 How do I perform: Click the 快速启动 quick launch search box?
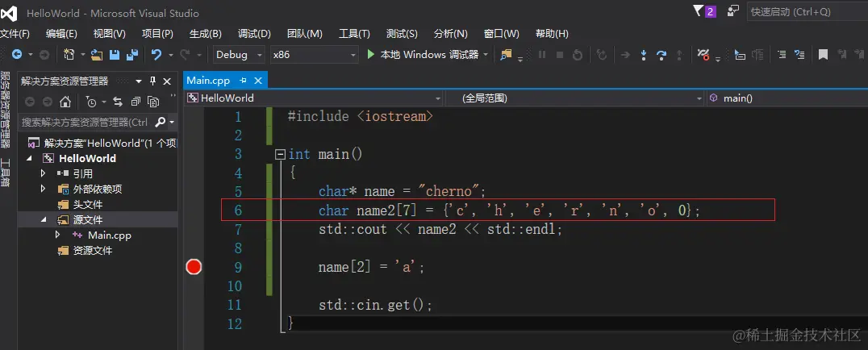(807, 11)
